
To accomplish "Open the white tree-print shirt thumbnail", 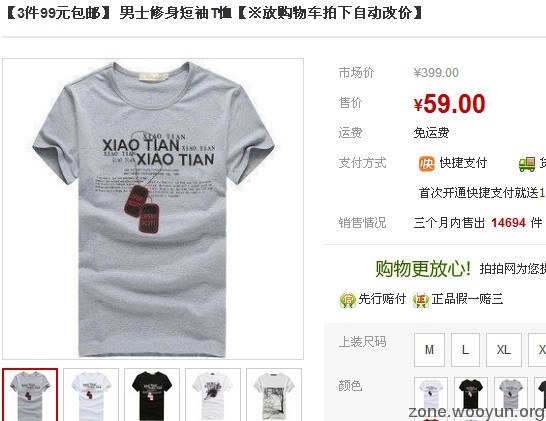I will pyautogui.click(x=213, y=395).
